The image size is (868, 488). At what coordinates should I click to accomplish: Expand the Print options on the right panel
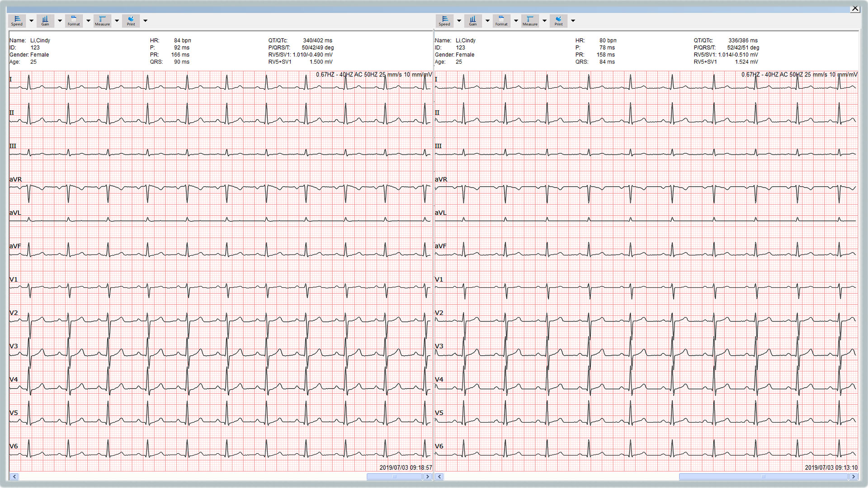coord(573,20)
